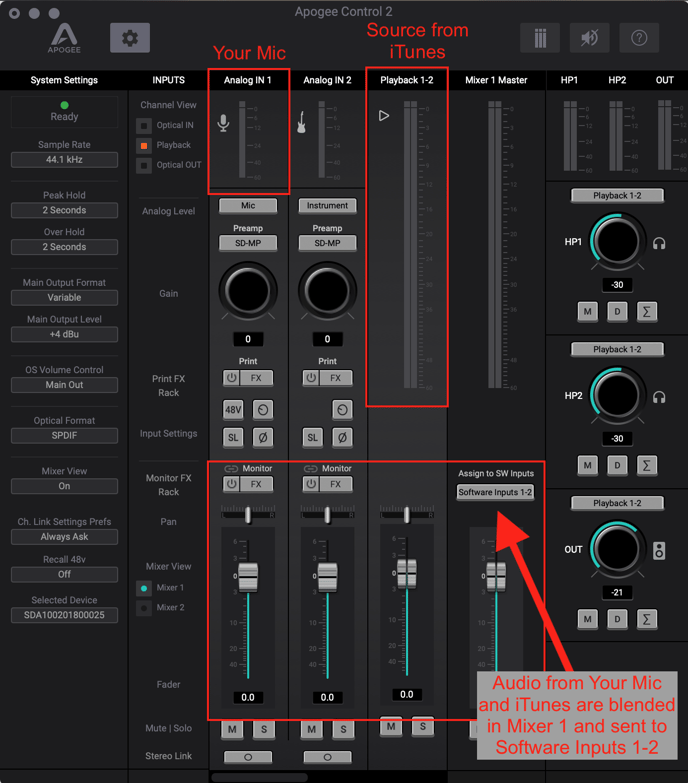Mute the HP1 output
This screenshot has width=688, height=783.
[588, 312]
